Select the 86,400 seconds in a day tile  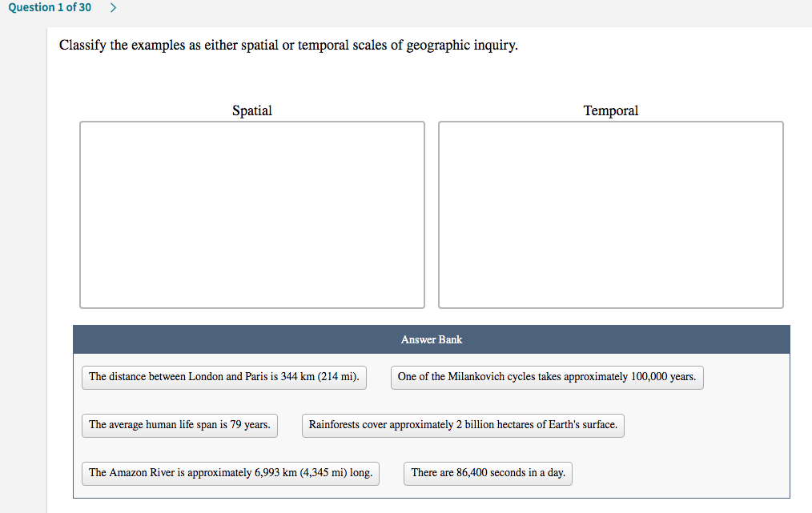[488, 473]
